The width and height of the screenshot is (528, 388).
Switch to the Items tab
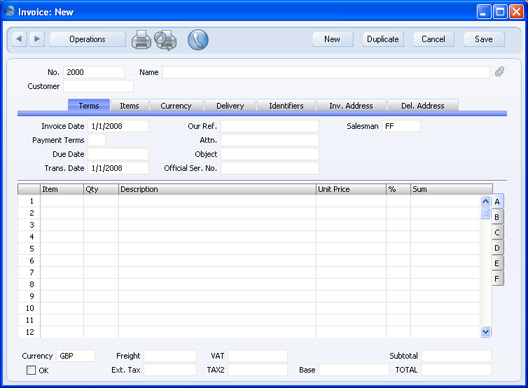pos(130,105)
